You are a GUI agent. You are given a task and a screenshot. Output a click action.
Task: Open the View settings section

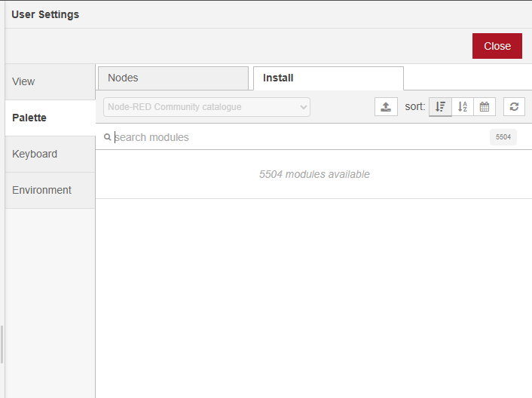coord(50,81)
